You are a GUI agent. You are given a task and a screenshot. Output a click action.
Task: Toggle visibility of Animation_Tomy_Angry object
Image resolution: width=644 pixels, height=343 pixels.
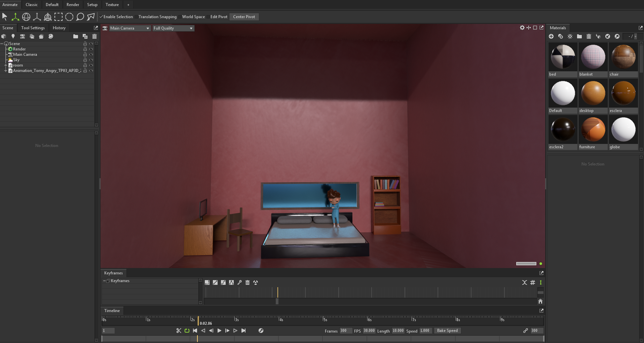point(91,71)
